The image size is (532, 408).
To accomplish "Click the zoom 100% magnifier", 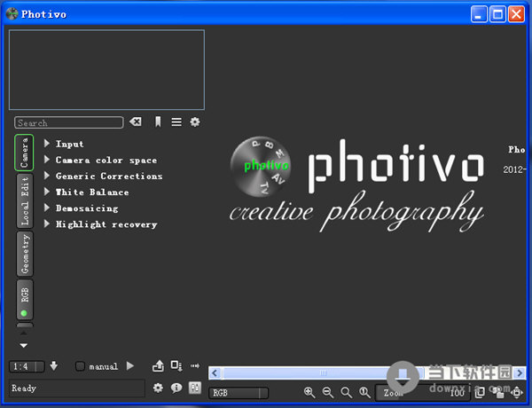I will [x=364, y=392].
